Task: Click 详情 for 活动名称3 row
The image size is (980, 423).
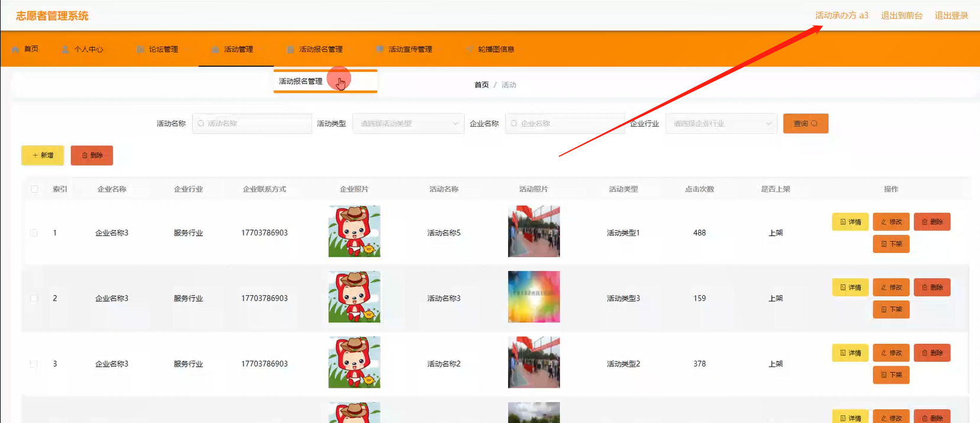Action: coord(850,288)
